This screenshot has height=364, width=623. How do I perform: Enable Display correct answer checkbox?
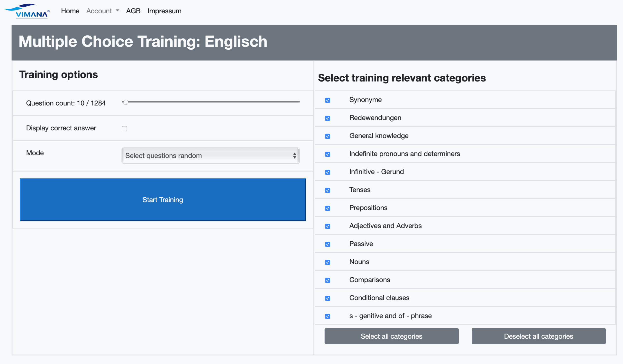coord(124,128)
